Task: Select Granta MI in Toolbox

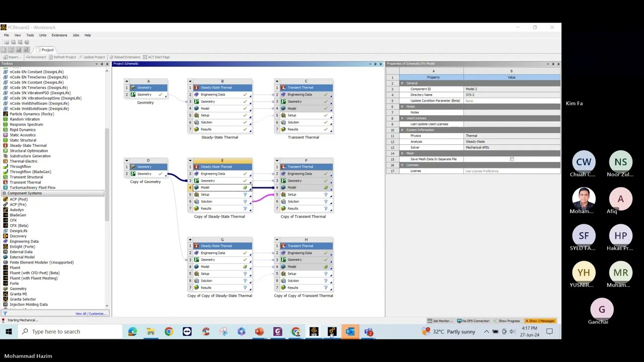Action: coord(18,294)
